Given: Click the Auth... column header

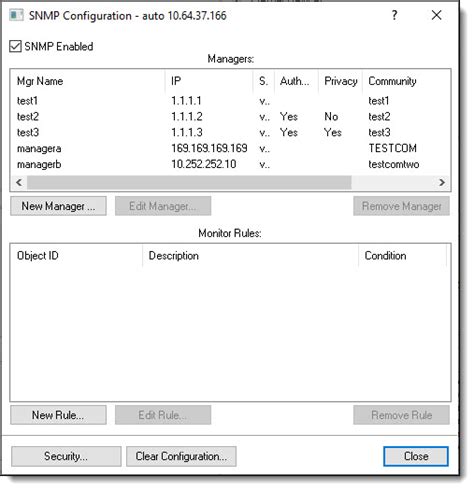Looking at the screenshot, I should [x=296, y=81].
